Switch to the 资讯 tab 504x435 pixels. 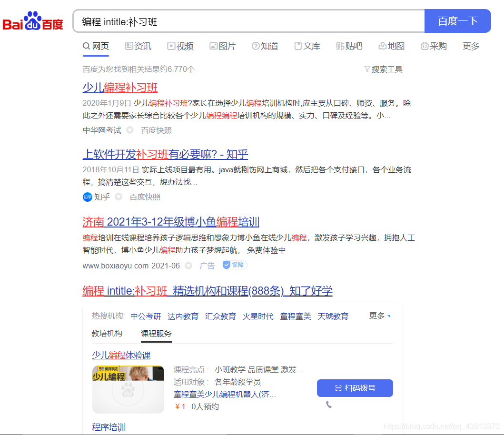coord(138,46)
